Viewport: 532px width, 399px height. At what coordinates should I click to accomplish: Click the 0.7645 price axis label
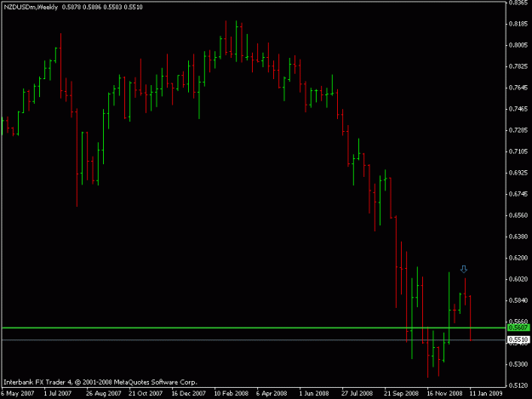(x=518, y=88)
